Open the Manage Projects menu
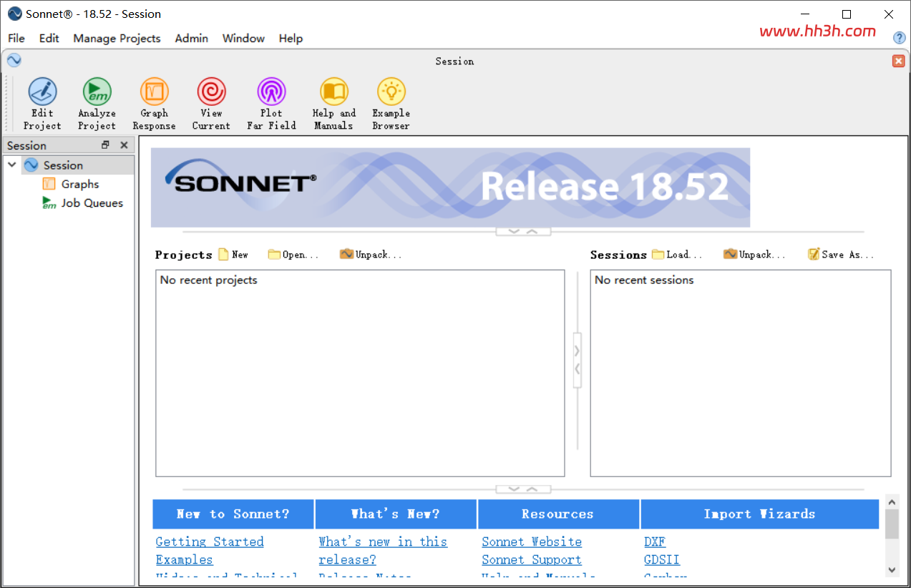Viewport: 911px width, 588px height. tap(117, 39)
